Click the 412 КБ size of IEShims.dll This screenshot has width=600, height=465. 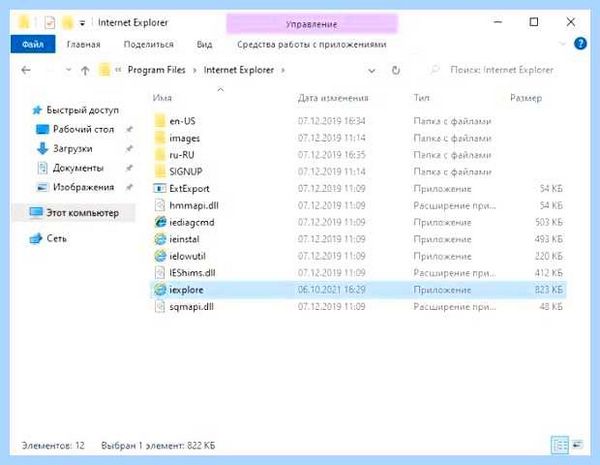coord(549,273)
